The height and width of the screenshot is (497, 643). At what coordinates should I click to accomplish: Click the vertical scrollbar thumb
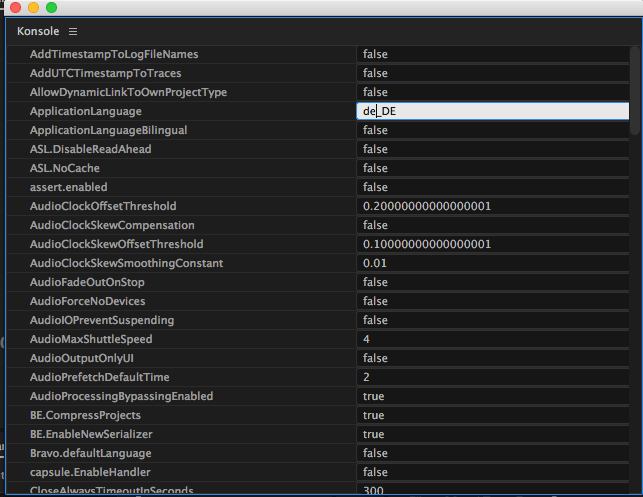click(635, 90)
